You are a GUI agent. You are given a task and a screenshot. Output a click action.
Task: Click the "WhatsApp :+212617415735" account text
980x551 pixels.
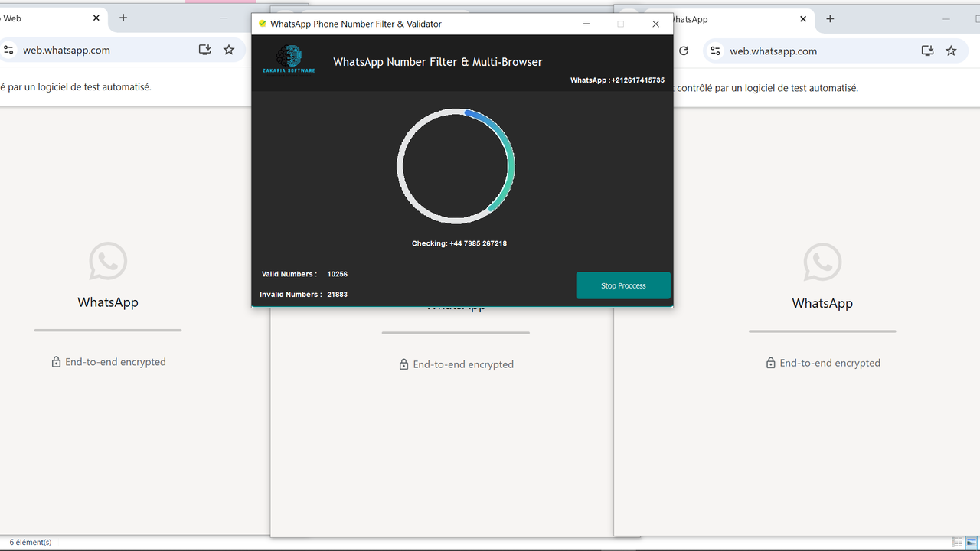click(x=617, y=80)
